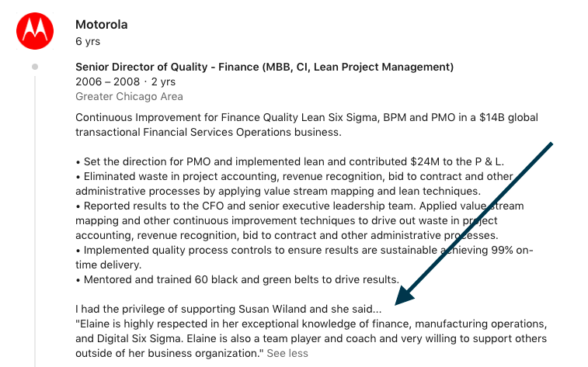Open the Motorola company name link
The width and height of the screenshot is (588, 367).
[102, 25]
